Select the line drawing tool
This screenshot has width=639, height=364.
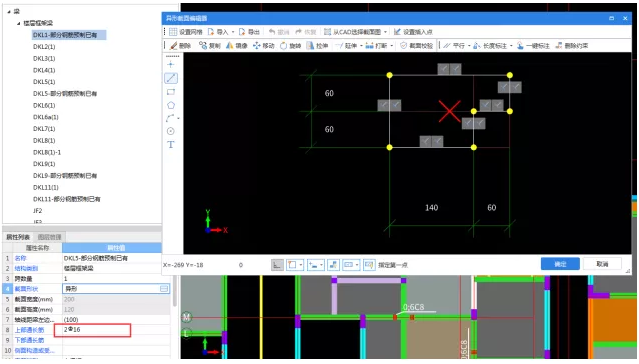[171, 78]
